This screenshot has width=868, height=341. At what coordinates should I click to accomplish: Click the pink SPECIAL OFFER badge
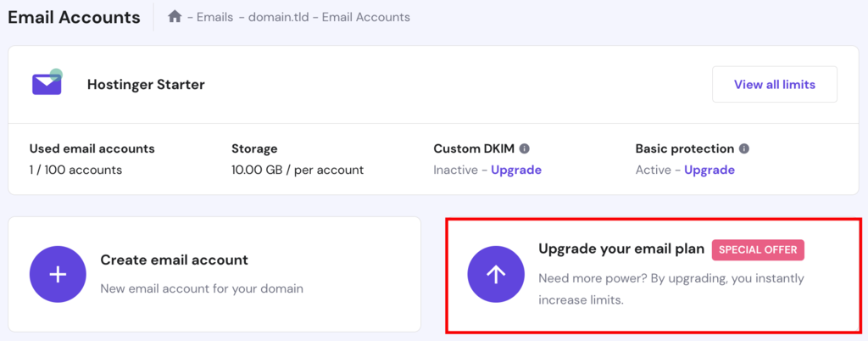(758, 249)
